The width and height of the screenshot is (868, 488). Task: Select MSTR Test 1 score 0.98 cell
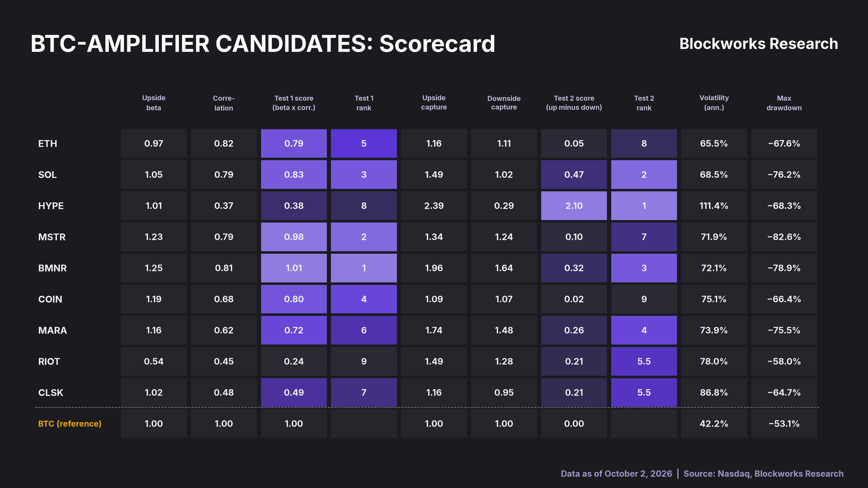pos(294,237)
